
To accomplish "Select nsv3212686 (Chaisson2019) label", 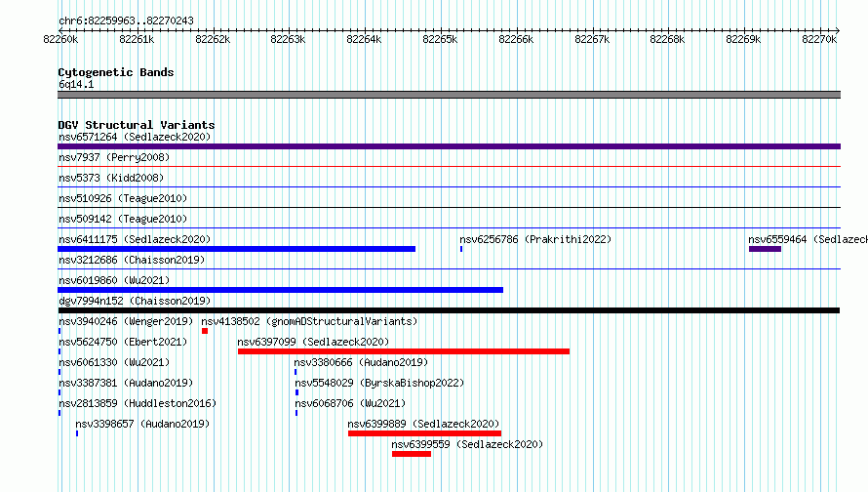I will (x=132, y=260).
